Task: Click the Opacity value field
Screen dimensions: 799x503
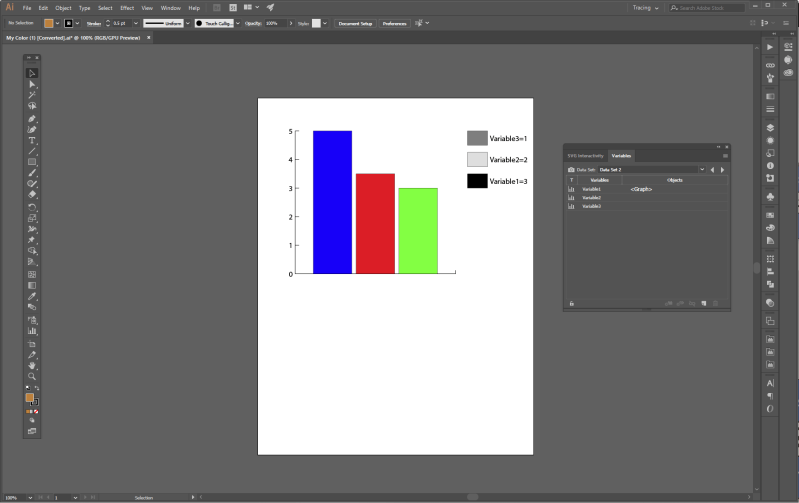Action: [275, 23]
